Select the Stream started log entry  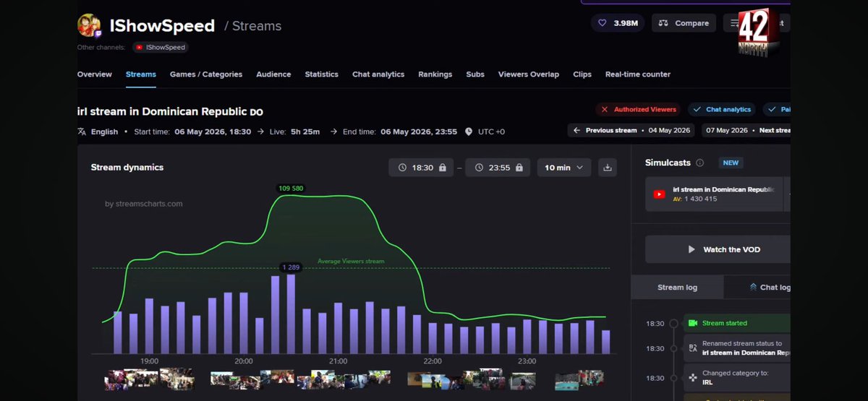click(737, 323)
